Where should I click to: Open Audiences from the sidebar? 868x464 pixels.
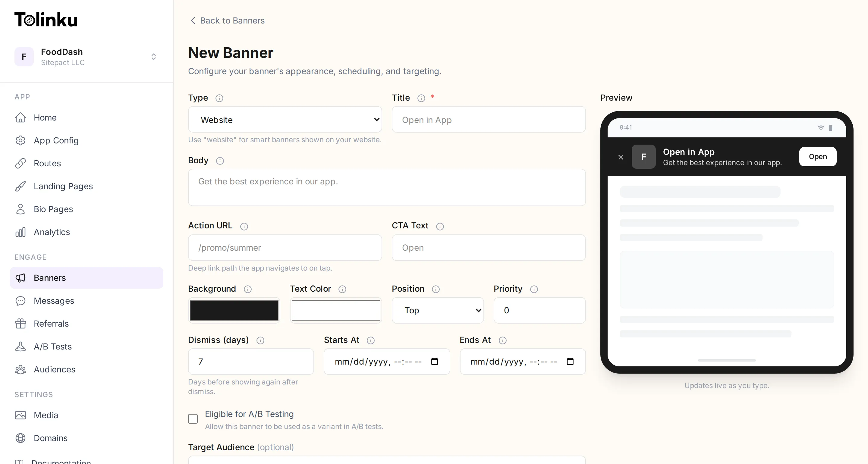(x=54, y=369)
